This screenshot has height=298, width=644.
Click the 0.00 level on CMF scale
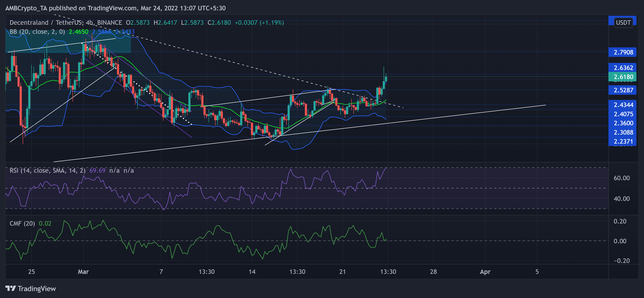pyautogui.click(x=620, y=241)
